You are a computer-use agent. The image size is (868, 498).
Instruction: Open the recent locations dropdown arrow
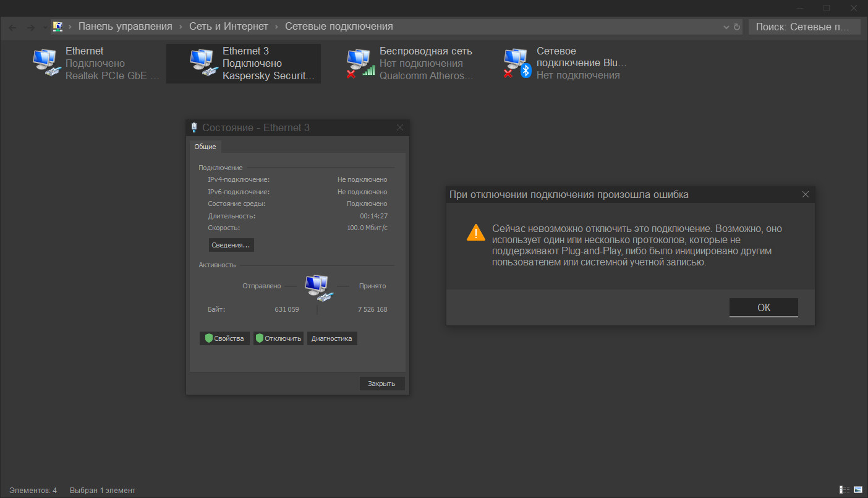[x=45, y=27]
